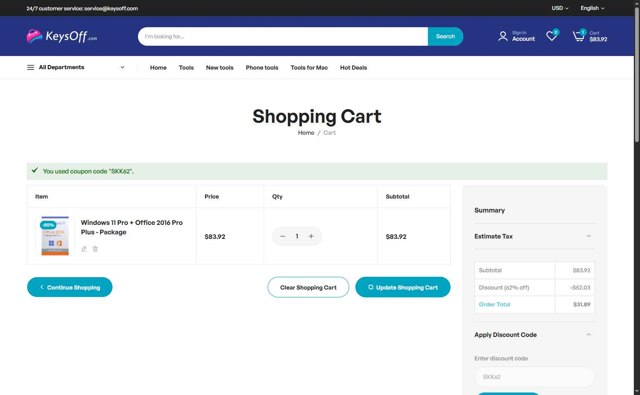Click the customer service email text

tap(111, 8)
